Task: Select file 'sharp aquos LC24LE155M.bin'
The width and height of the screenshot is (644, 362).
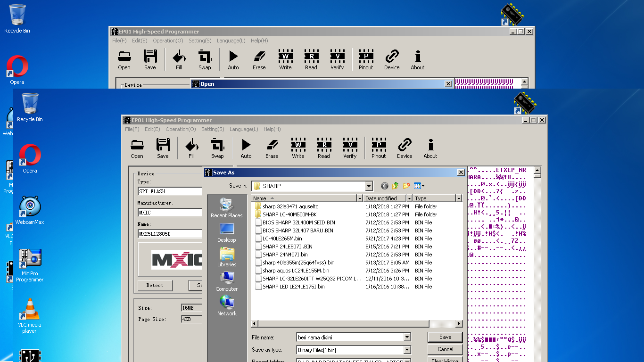Action: 292,271
